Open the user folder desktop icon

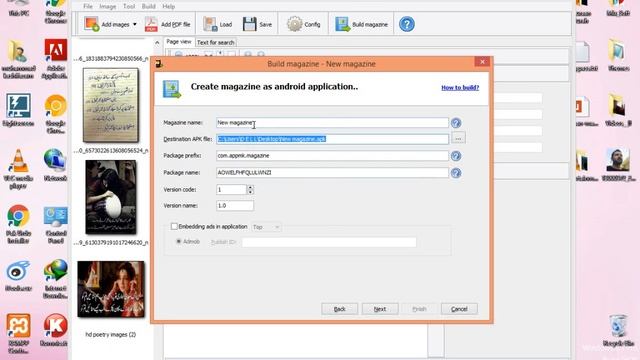point(18,58)
